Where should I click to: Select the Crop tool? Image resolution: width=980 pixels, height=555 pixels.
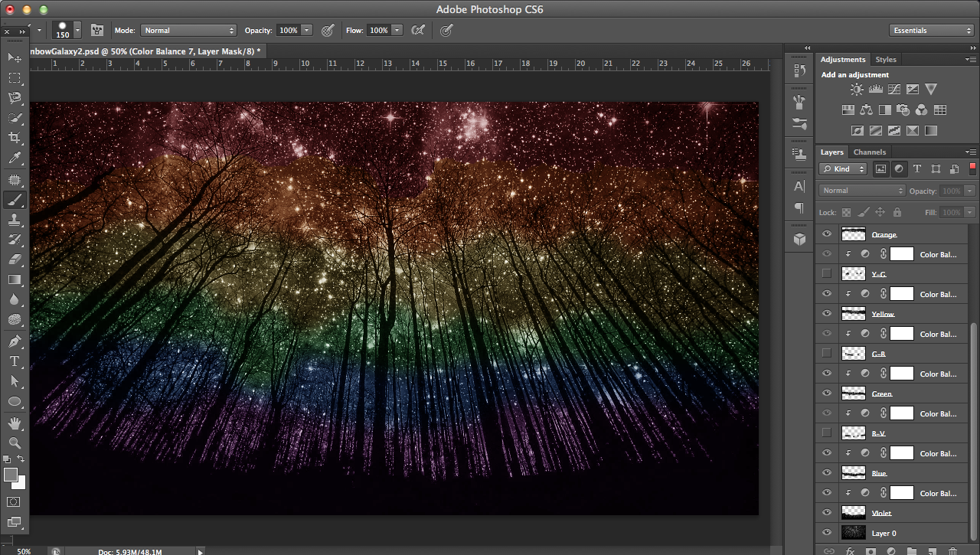click(15, 138)
